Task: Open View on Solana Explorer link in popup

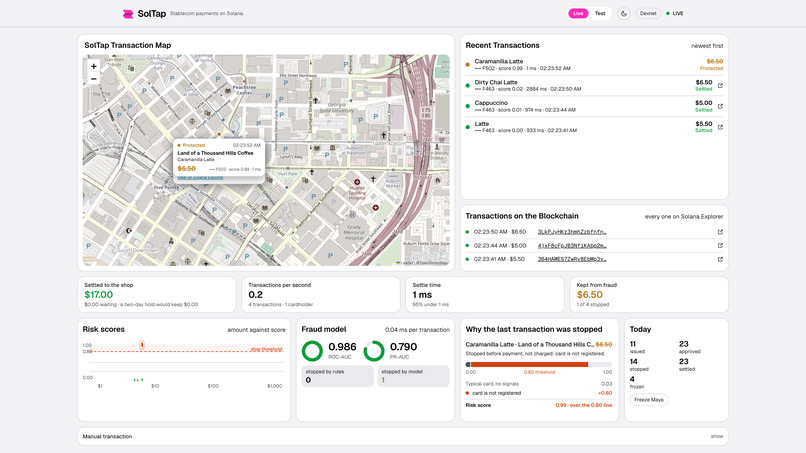Action: click(200, 177)
